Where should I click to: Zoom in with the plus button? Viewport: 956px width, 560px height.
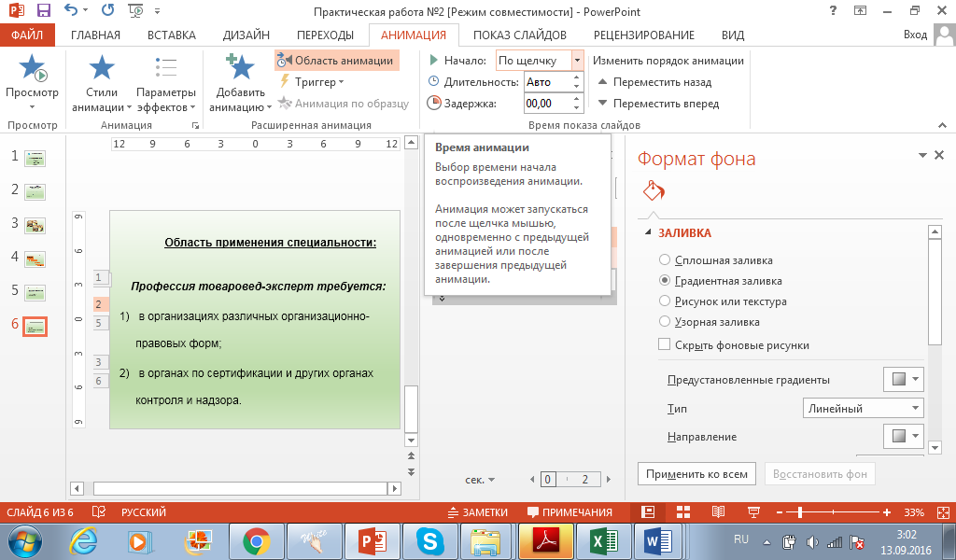click(887, 512)
